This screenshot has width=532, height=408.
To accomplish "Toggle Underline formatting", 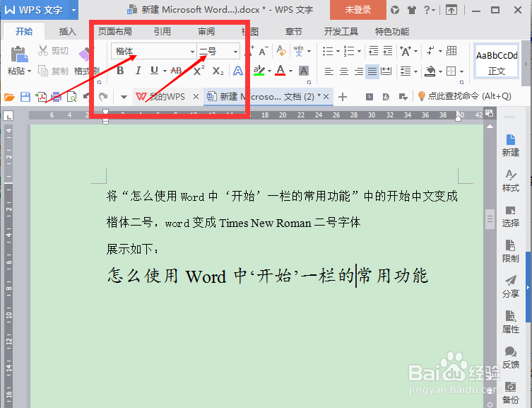I will [x=155, y=71].
